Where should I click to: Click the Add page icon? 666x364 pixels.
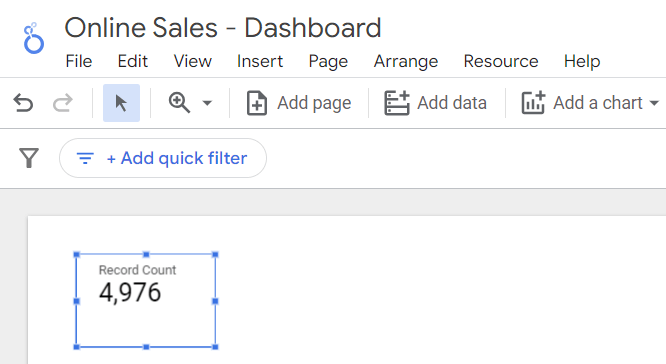point(257,103)
